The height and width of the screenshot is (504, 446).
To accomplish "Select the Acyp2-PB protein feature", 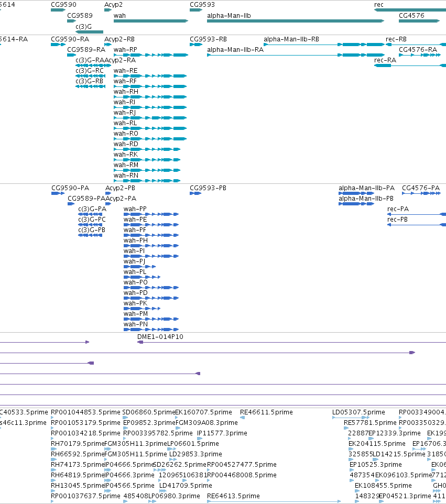I will (x=108, y=193).
